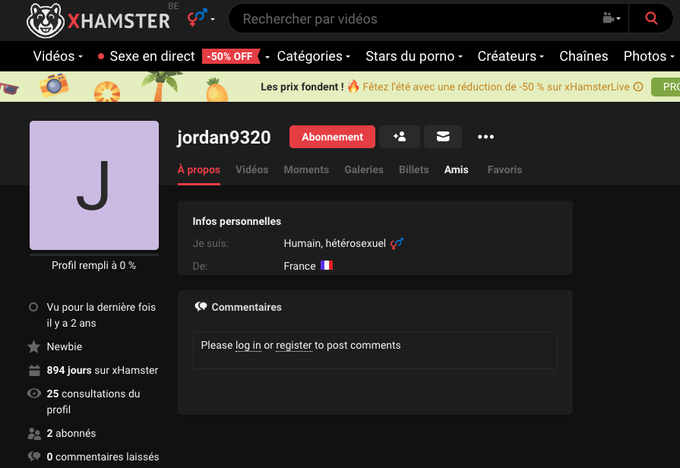Screen dimensions: 680x468
Task: Click the summer promo banner text
Action: [x=445, y=87]
